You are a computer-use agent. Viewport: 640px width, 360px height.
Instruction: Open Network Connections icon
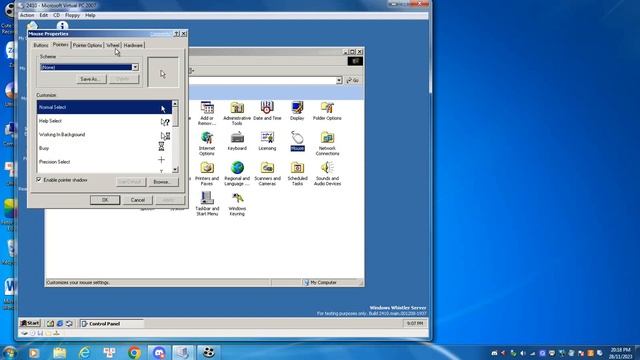pyautogui.click(x=327, y=143)
